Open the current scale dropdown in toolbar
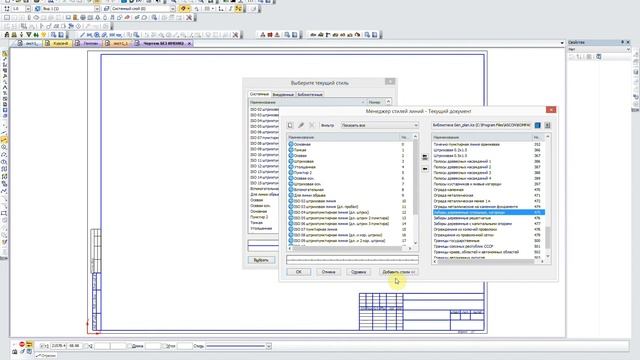640x360 pixels. click(x=28, y=9)
